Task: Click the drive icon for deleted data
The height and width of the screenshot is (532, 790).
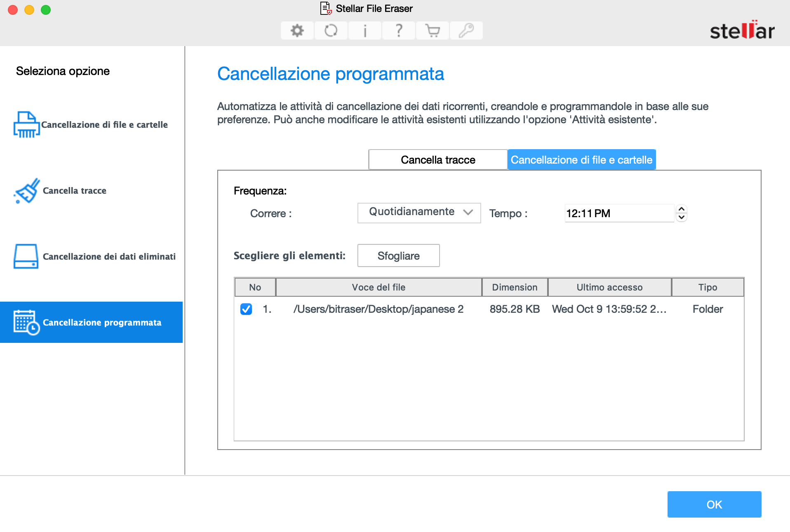Action: tap(26, 256)
